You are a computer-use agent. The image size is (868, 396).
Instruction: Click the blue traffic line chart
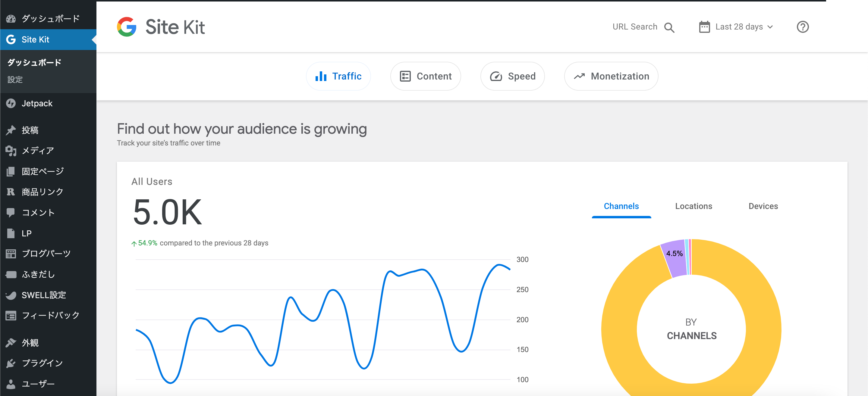click(323, 323)
